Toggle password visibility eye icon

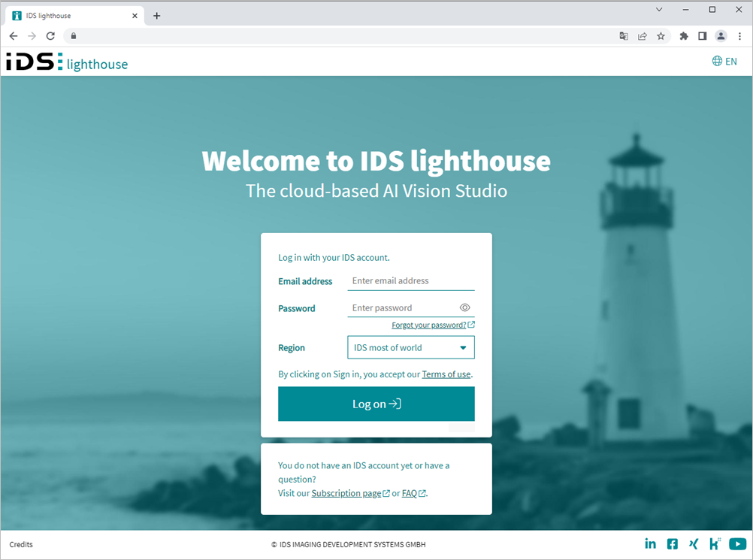[464, 307]
